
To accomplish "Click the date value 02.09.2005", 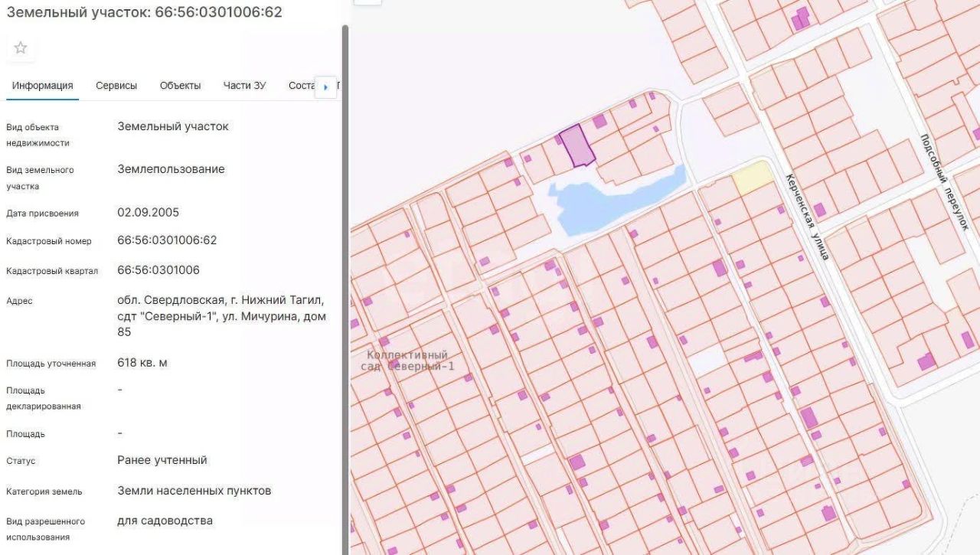I will (148, 212).
